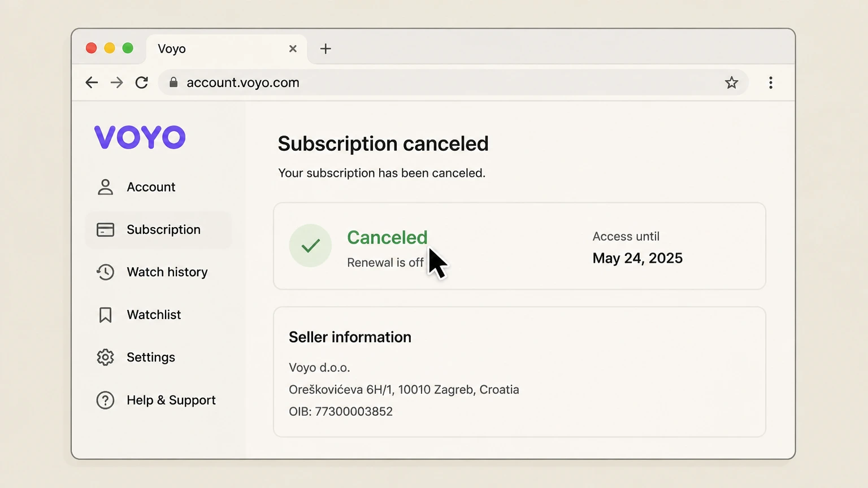Click the Subscription card icon
This screenshot has width=868, height=488.
pyautogui.click(x=105, y=229)
